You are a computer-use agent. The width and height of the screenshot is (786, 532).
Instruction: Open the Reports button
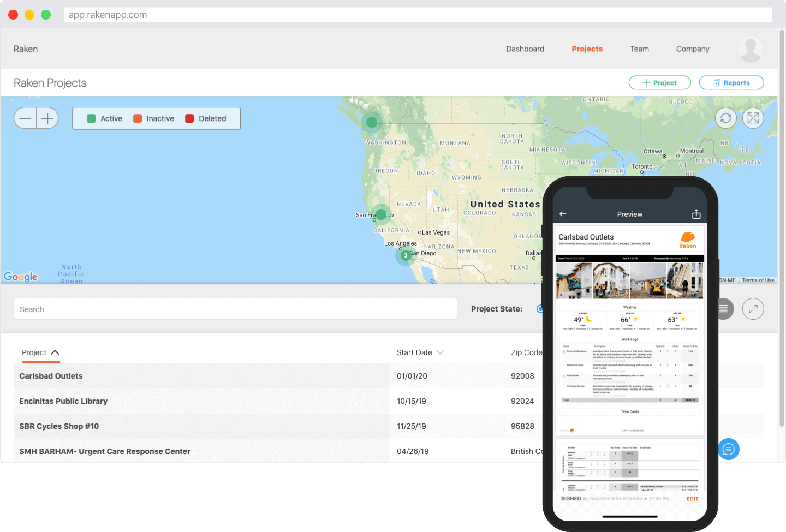click(731, 82)
